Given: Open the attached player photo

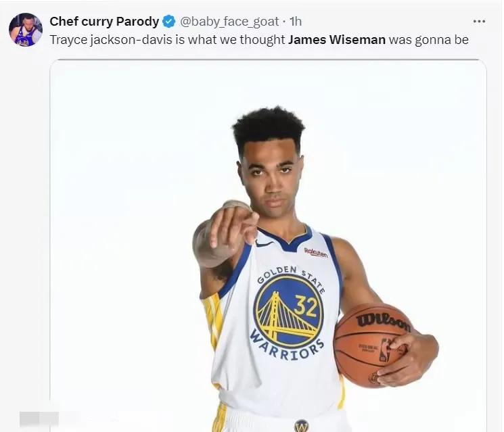Looking at the screenshot, I should coord(268,245).
